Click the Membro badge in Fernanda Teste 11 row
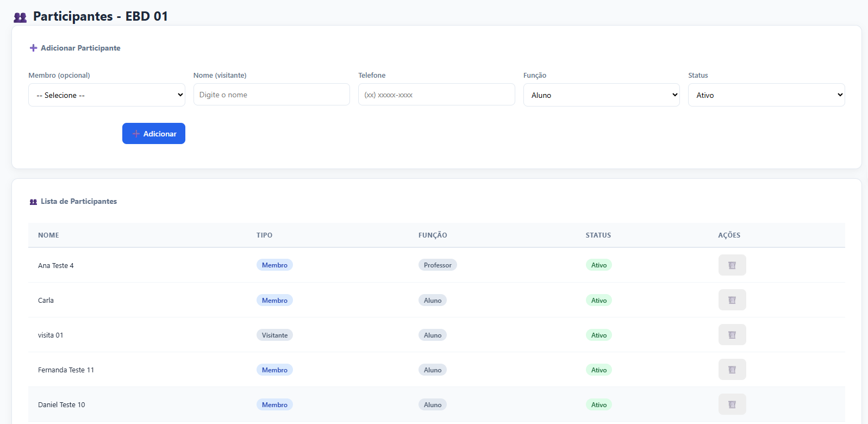 pyautogui.click(x=274, y=370)
